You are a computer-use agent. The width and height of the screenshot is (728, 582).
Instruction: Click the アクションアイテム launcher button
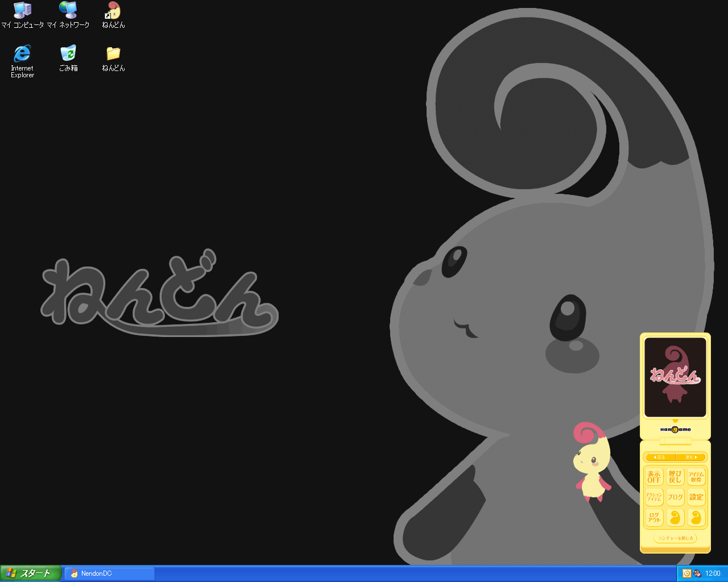pyautogui.click(x=654, y=497)
